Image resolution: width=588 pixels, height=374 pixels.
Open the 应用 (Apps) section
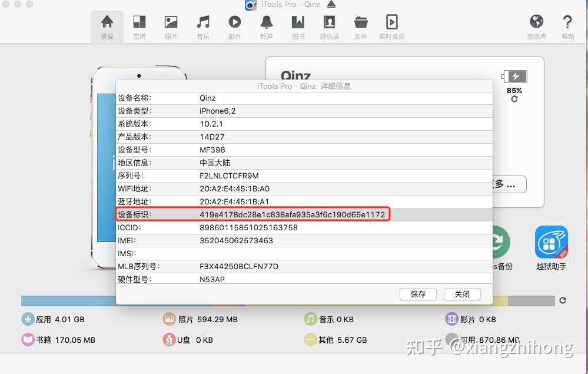click(x=139, y=27)
